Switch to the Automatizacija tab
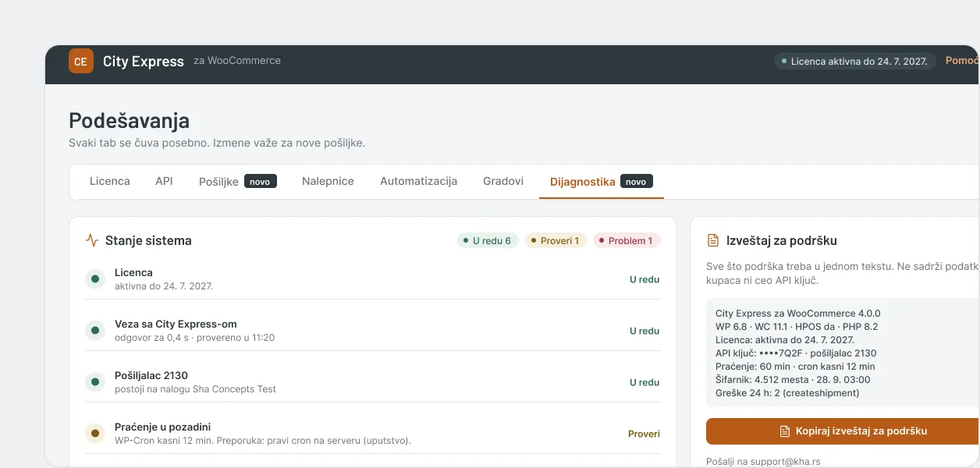 (x=418, y=181)
